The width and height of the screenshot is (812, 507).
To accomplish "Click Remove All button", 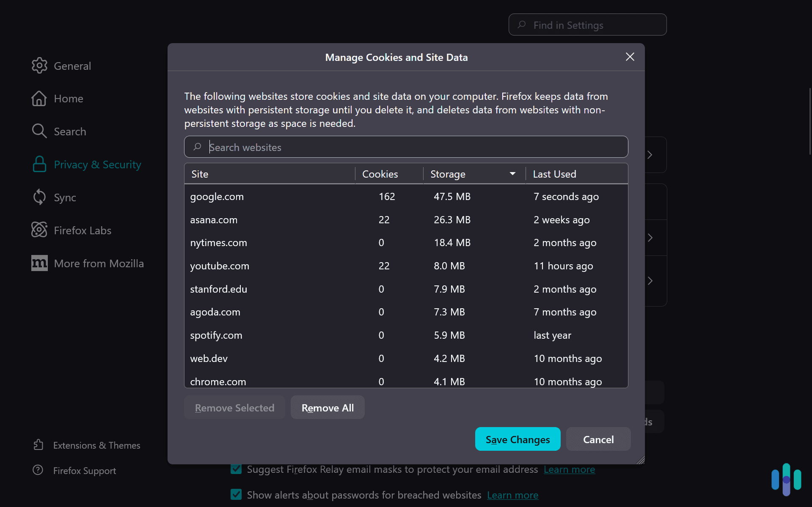I will (x=328, y=407).
